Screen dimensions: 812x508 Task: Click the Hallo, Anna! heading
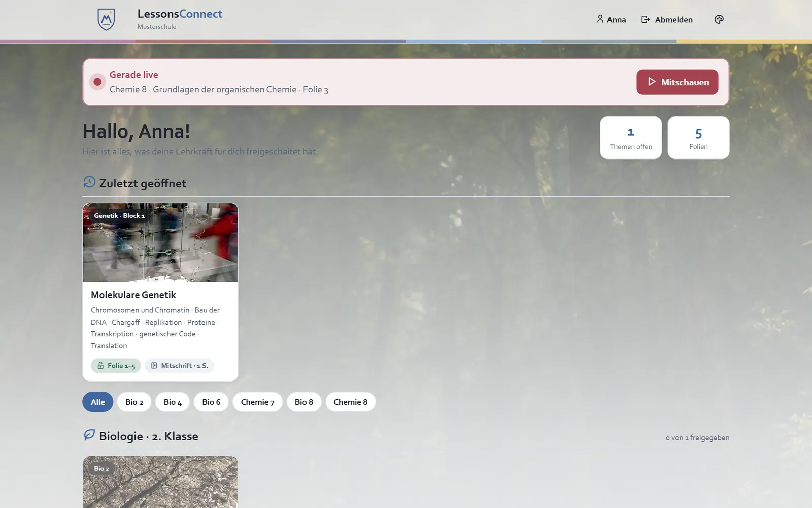pos(137,131)
